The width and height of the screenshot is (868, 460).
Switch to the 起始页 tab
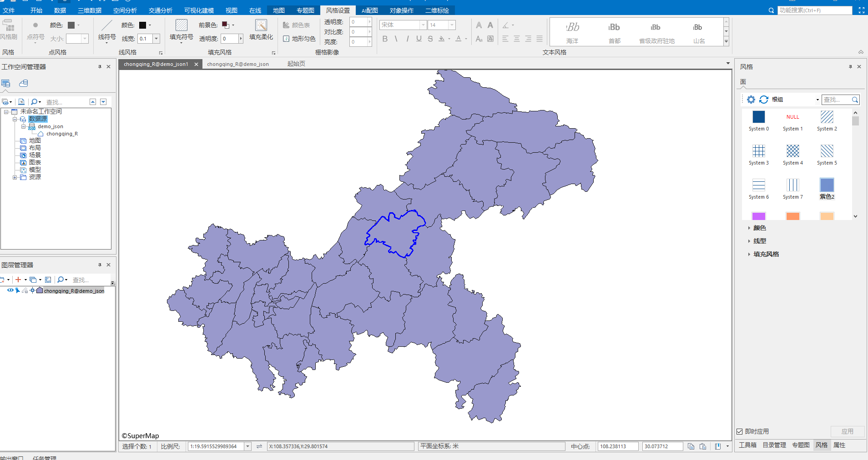tap(295, 64)
